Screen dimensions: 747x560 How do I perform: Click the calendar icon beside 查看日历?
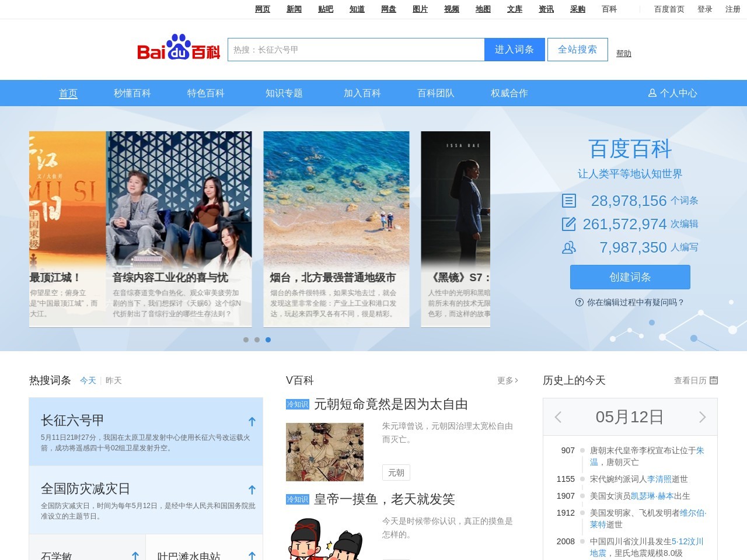(714, 380)
